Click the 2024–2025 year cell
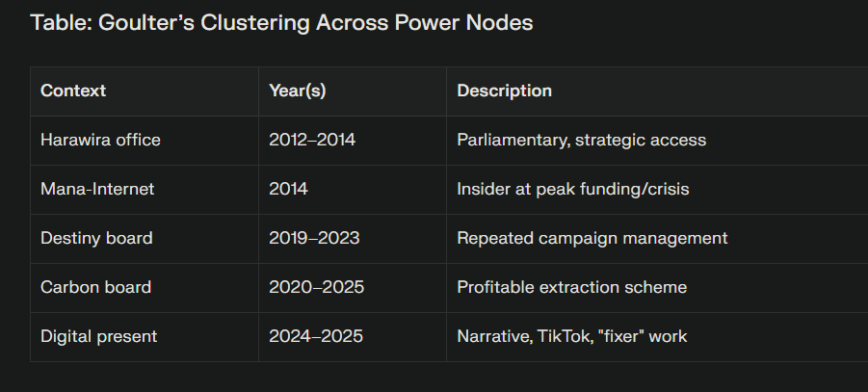The image size is (868, 392). (314, 336)
